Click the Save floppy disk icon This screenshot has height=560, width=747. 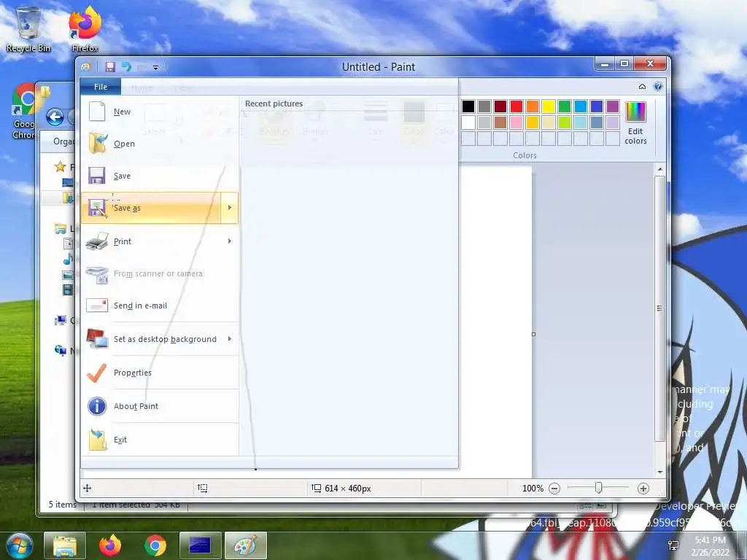(x=97, y=176)
